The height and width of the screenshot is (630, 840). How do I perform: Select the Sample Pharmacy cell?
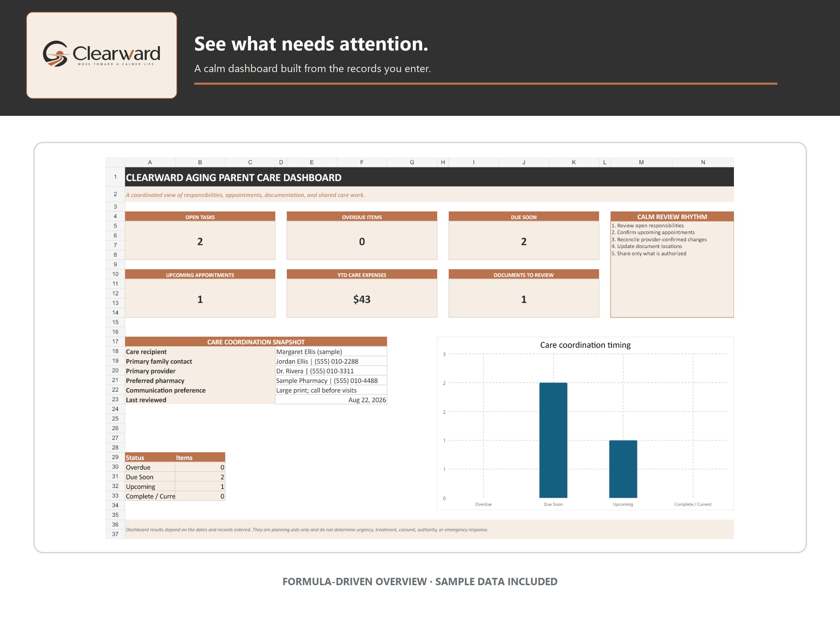click(331, 380)
